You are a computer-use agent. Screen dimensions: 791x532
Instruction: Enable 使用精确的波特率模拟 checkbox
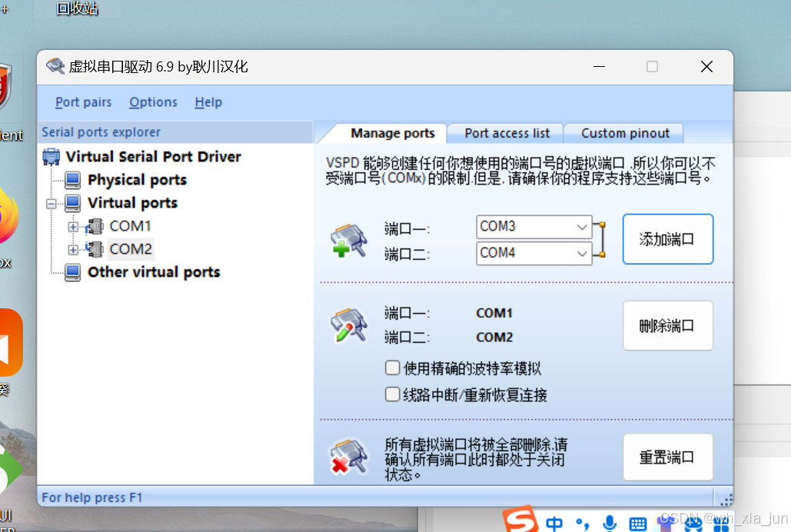coord(393,368)
